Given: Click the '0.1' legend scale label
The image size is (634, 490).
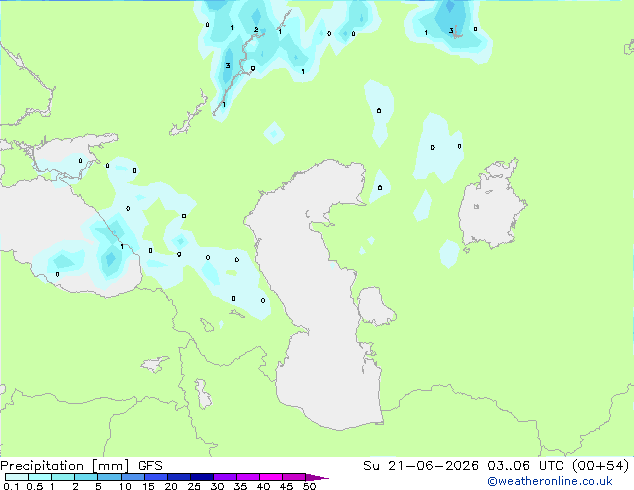Looking at the screenshot, I should click(x=11, y=486).
